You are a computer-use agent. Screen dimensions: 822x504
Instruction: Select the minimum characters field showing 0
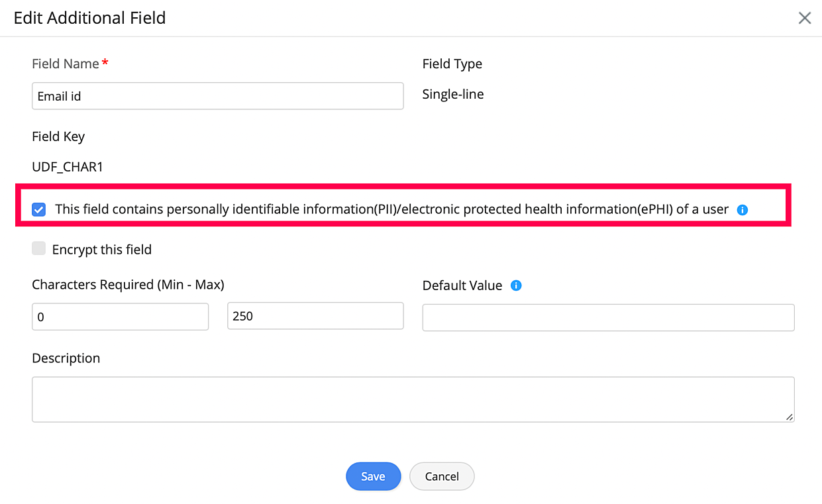coord(120,317)
